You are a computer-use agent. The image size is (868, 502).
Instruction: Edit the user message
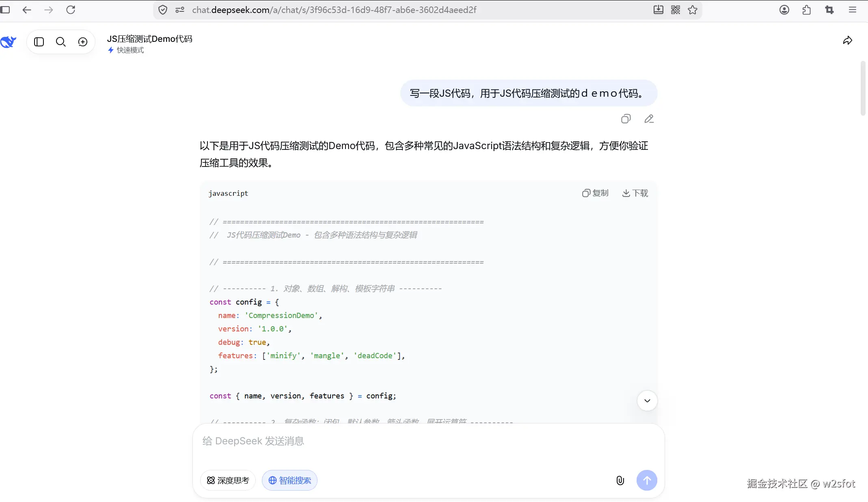point(649,119)
